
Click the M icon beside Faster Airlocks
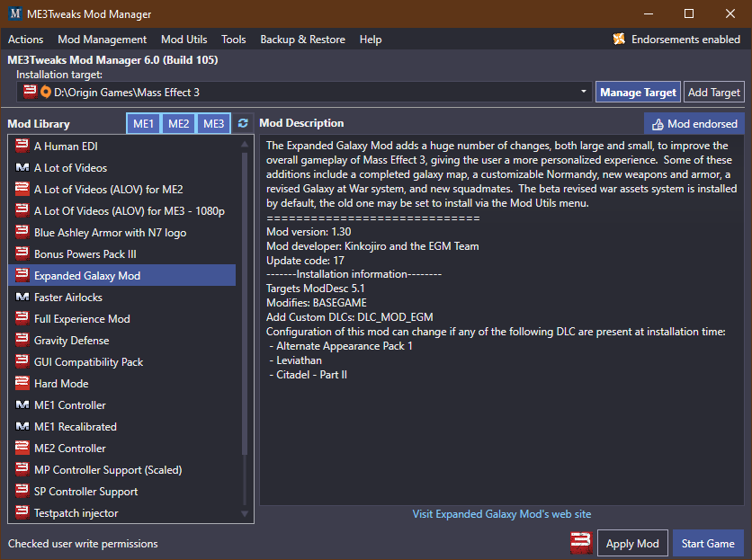22,297
